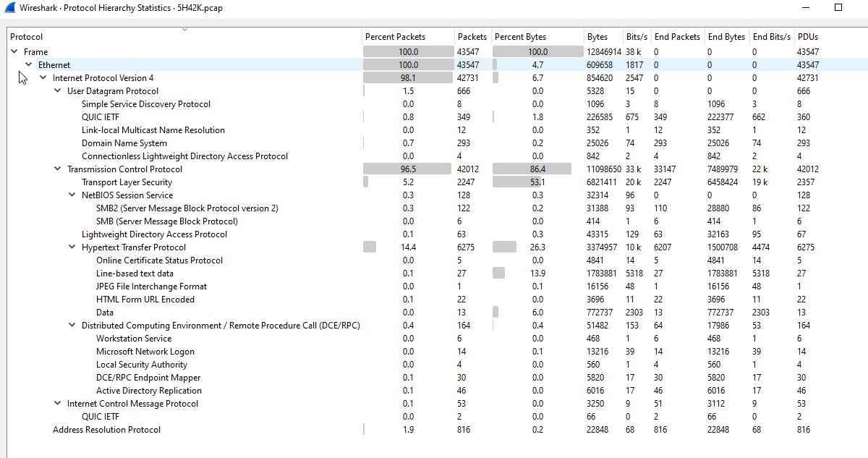Click the PDUs column header

pos(809,37)
